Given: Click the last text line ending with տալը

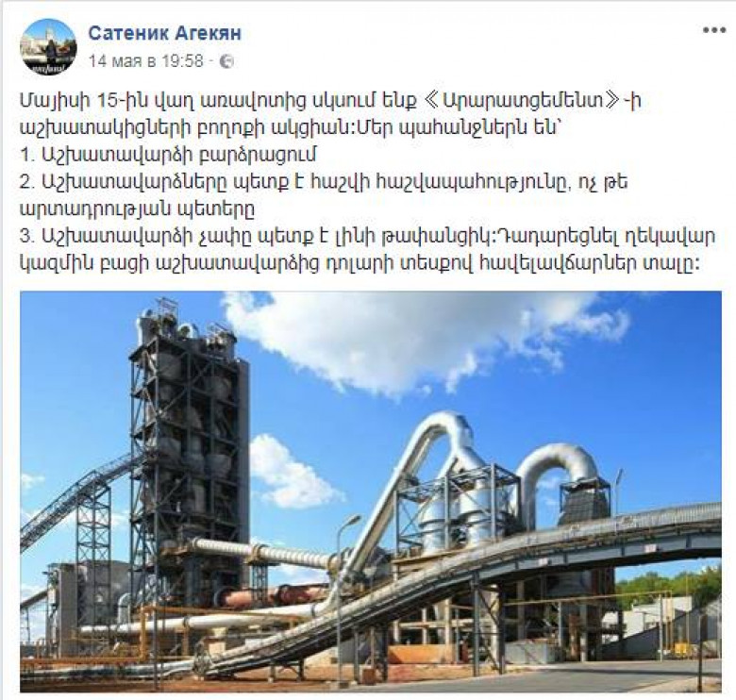Looking at the screenshot, I should (x=360, y=262).
